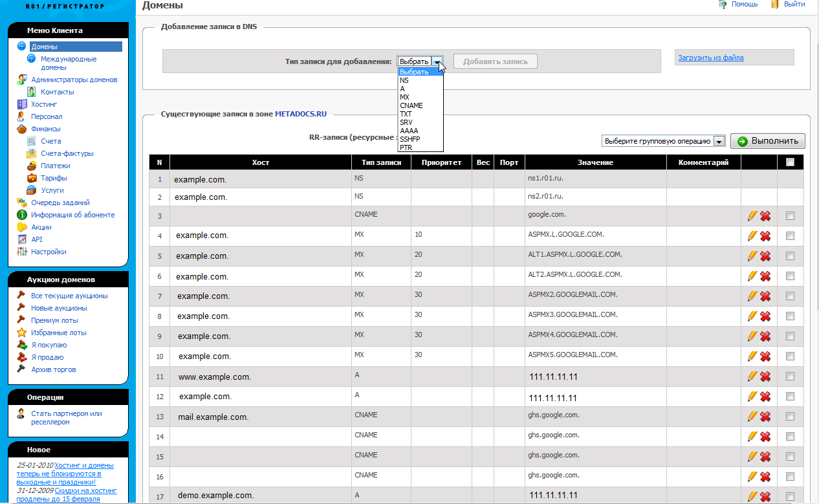Click the Информация об абоненте info icon
Viewport: 819px width, 504px height.
coord(22,215)
